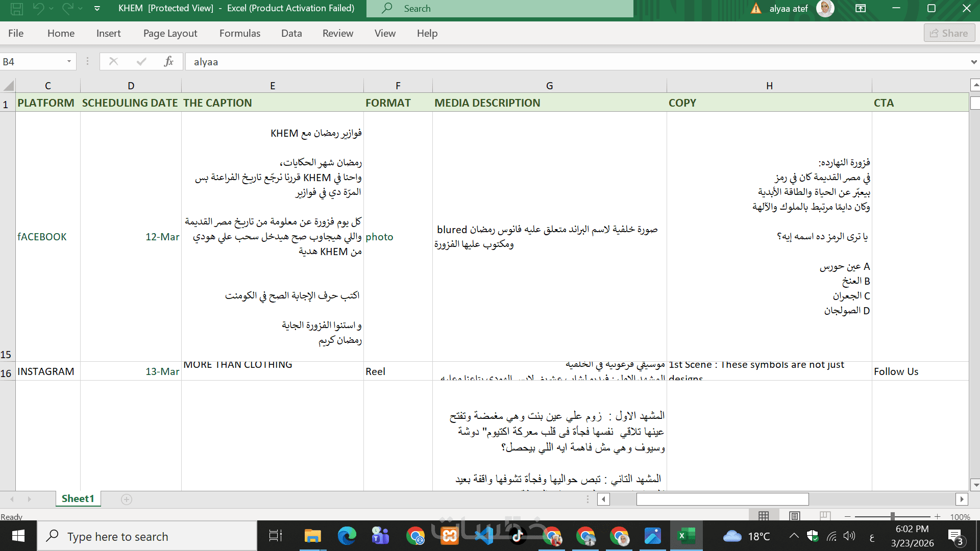980x551 pixels.
Task: Click the Insert Function fx icon
Action: pos(169,62)
